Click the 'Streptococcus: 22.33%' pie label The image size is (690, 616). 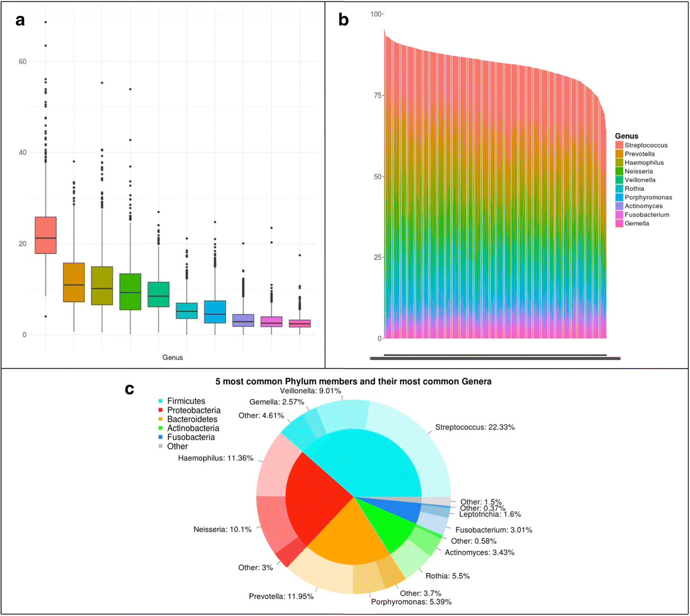point(475,427)
